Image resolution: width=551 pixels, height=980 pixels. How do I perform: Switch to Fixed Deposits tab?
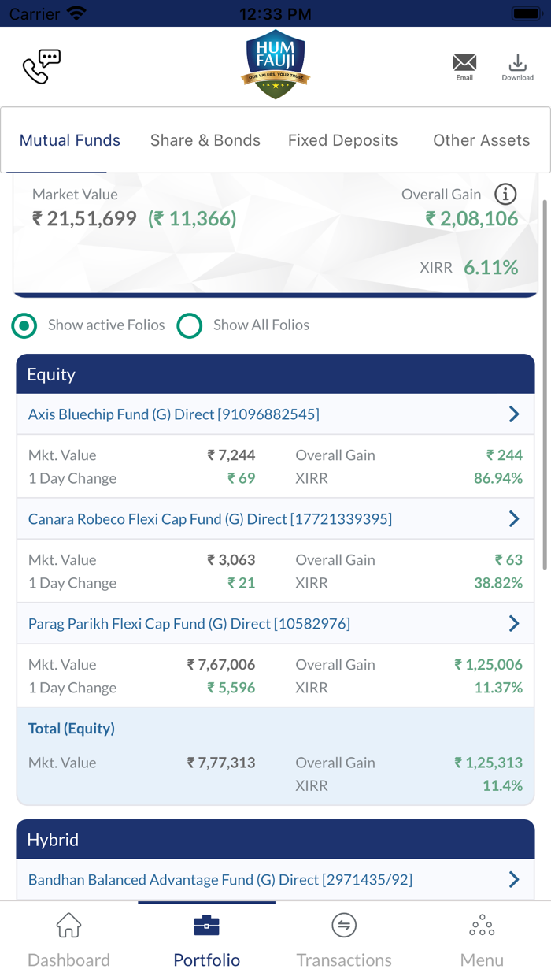[x=343, y=140]
